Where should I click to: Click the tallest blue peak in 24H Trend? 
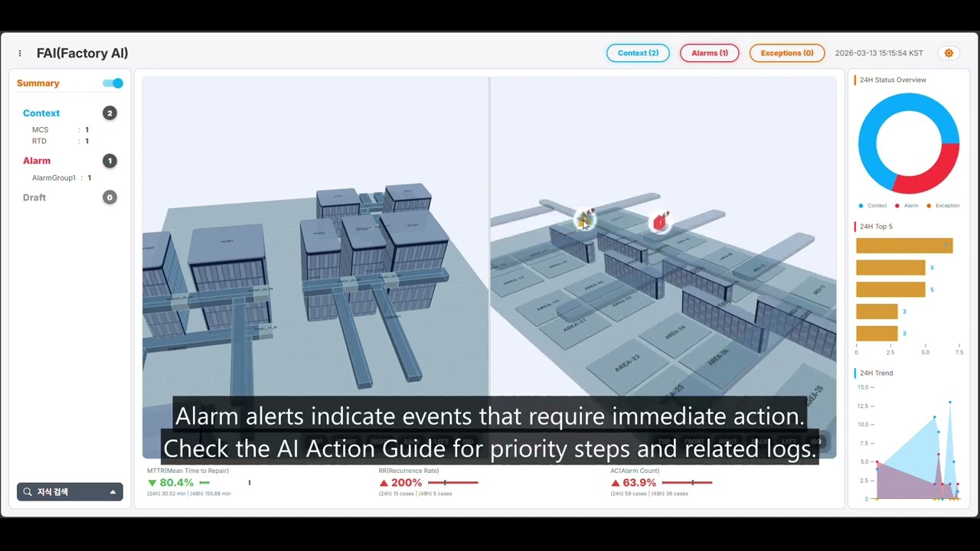pos(950,403)
